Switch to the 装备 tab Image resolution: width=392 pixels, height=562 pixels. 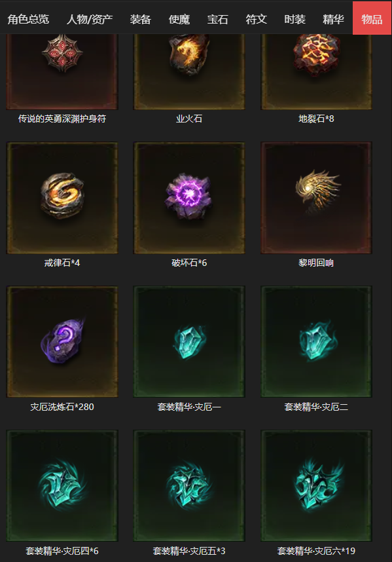point(140,18)
